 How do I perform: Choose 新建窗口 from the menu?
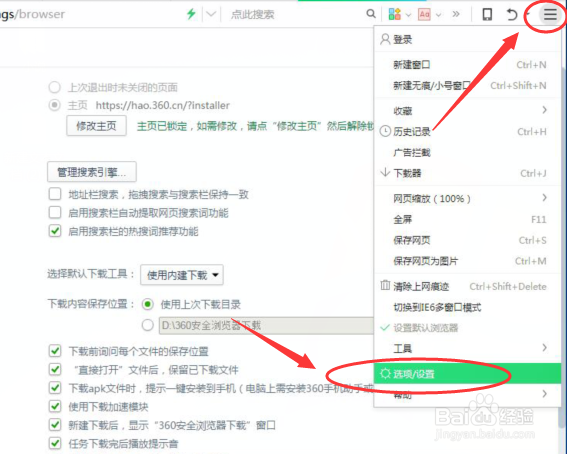click(468, 65)
